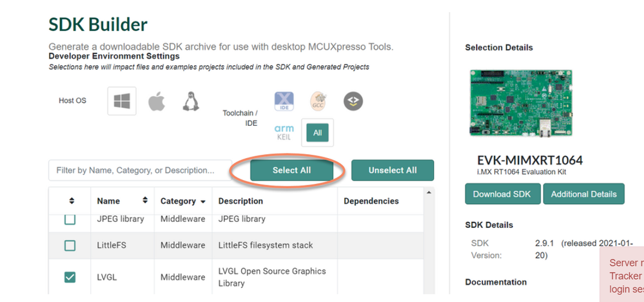Choose the Apple macOS host icon
Image resolution: width=644 pixels, height=302 pixels.
pyautogui.click(x=157, y=101)
